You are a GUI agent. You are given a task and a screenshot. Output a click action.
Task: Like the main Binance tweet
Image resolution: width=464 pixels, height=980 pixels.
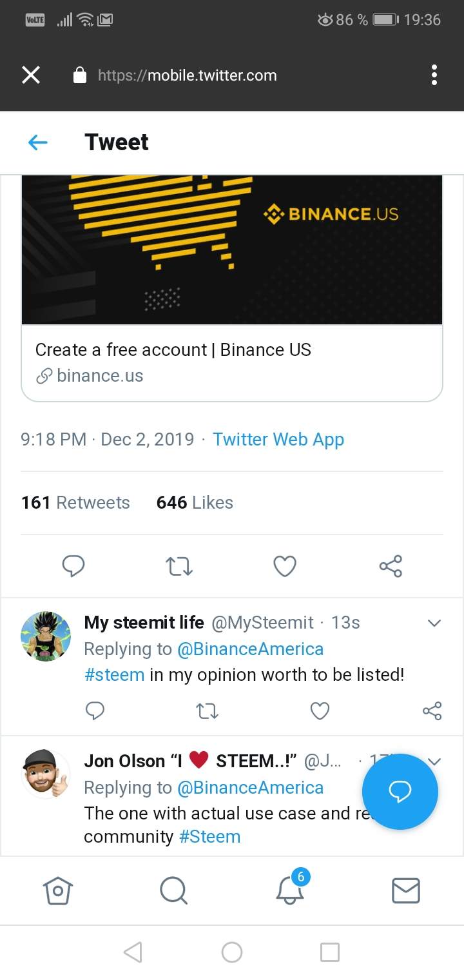(285, 566)
